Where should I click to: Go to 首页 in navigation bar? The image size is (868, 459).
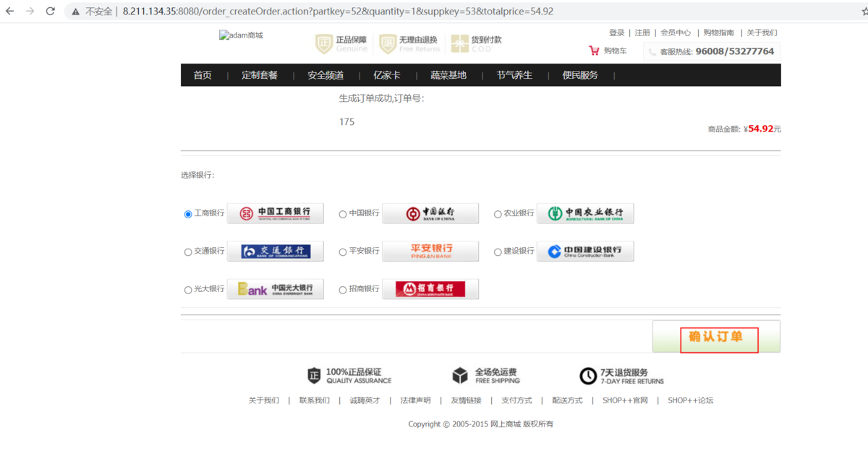[203, 75]
